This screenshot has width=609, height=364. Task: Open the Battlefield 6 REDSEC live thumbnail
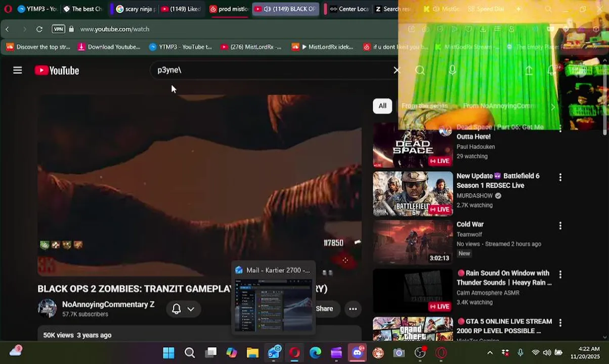pyautogui.click(x=413, y=194)
